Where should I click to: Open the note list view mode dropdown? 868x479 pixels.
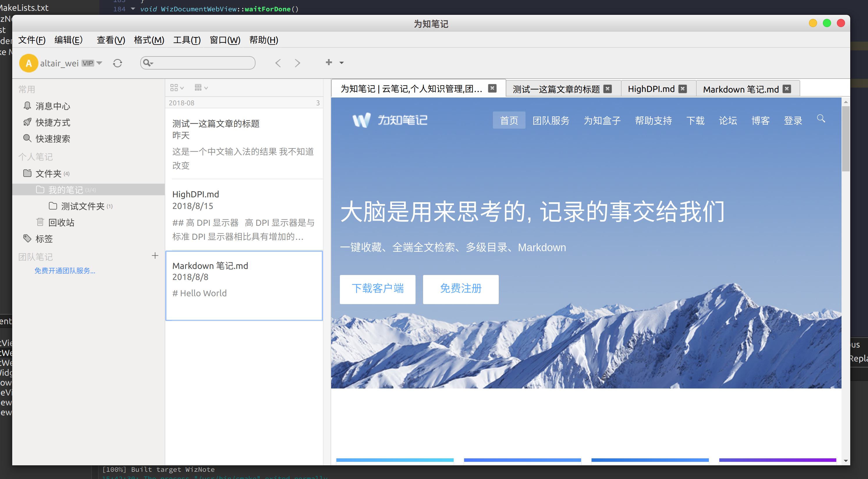coord(177,88)
